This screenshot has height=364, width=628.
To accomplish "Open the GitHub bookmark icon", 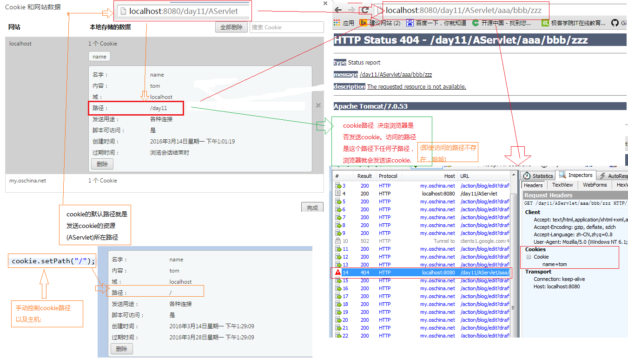I will [x=615, y=23].
